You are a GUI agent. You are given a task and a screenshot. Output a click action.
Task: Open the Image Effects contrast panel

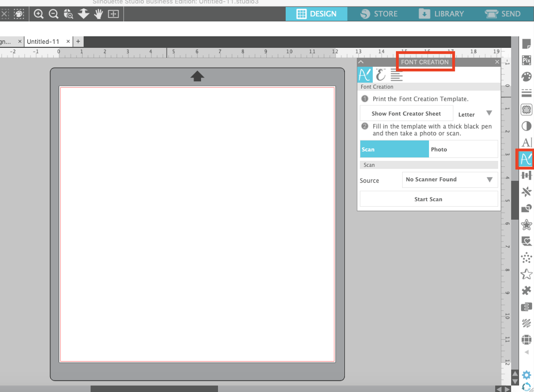click(x=526, y=126)
